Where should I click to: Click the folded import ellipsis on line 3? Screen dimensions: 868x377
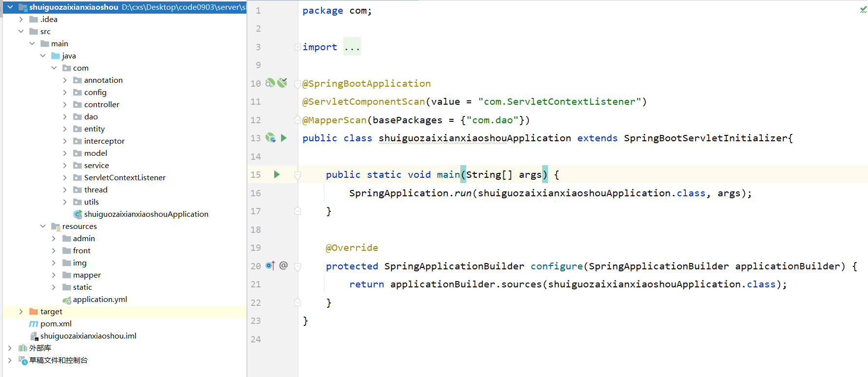(x=352, y=47)
